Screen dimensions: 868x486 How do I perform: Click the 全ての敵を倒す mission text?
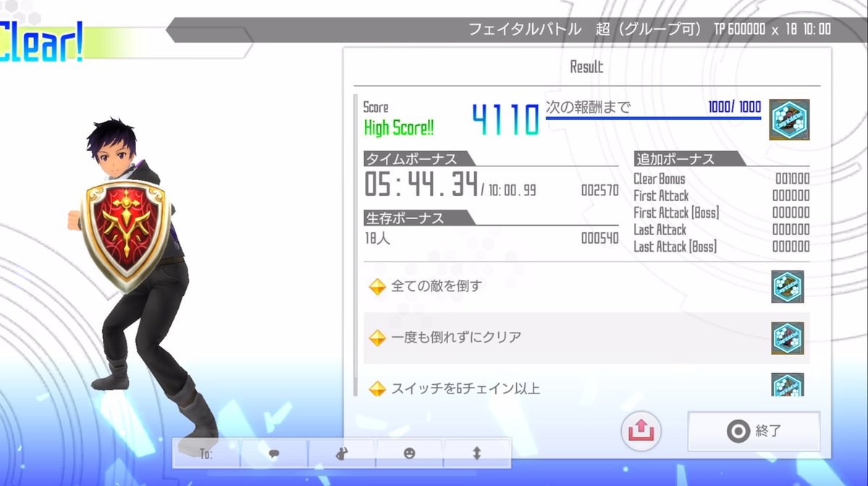point(437,286)
